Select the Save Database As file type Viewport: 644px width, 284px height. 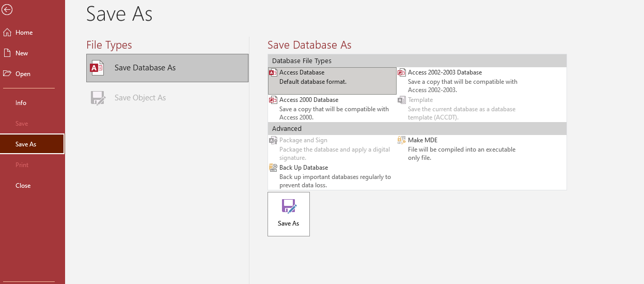tap(145, 68)
